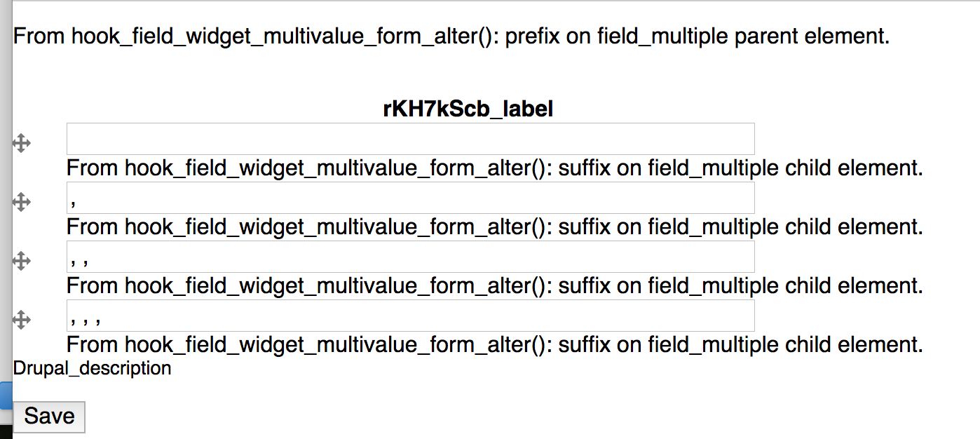Click the rKH7kScb_label table header
This screenshot has width=980, height=439.
(468, 109)
